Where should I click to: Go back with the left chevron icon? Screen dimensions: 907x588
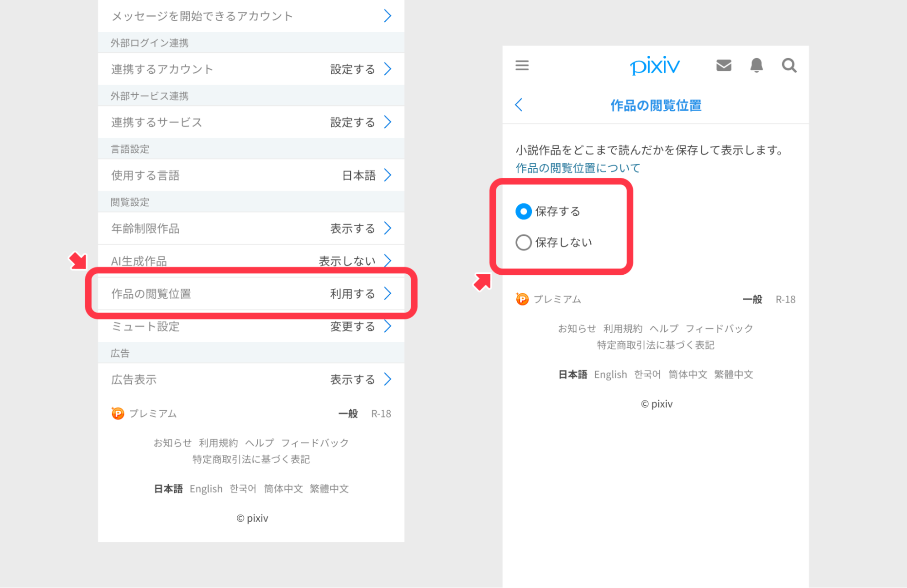click(x=519, y=105)
